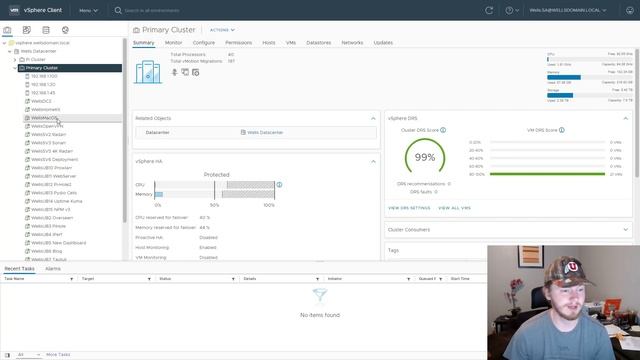Switch to the Permissions tab
This screenshot has height=360, width=640.
coord(238,42)
